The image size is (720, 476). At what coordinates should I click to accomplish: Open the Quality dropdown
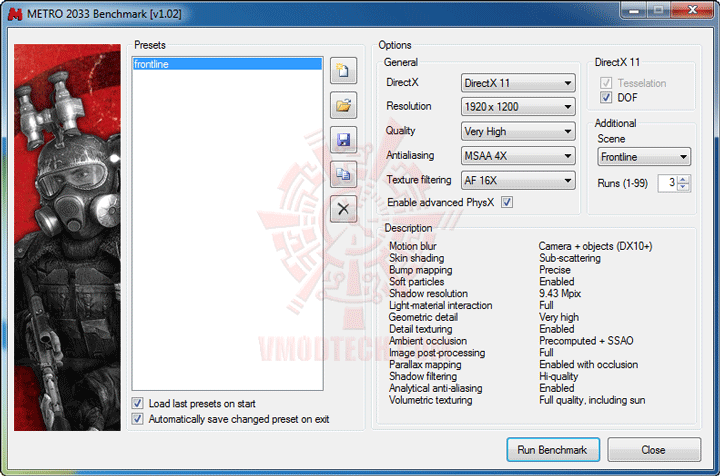[x=518, y=131]
